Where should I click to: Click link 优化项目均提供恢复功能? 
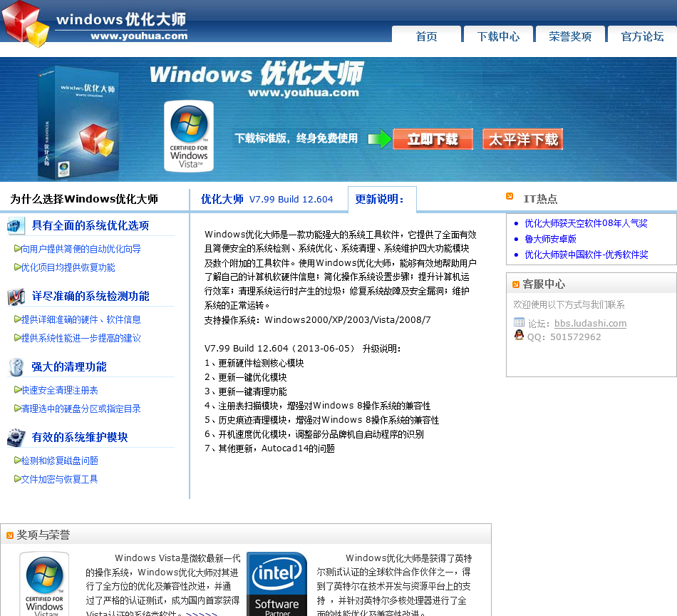(x=68, y=267)
